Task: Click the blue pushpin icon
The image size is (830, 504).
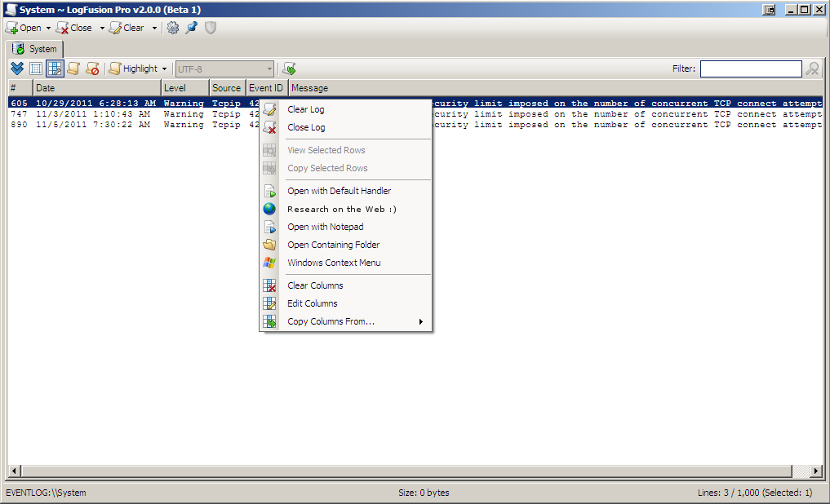Action: pos(192,28)
